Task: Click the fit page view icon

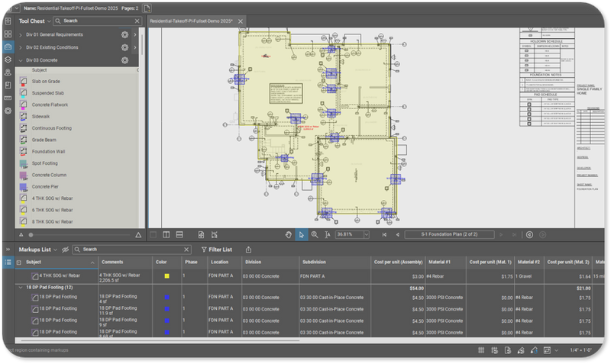Action: pyautogui.click(x=201, y=235)
